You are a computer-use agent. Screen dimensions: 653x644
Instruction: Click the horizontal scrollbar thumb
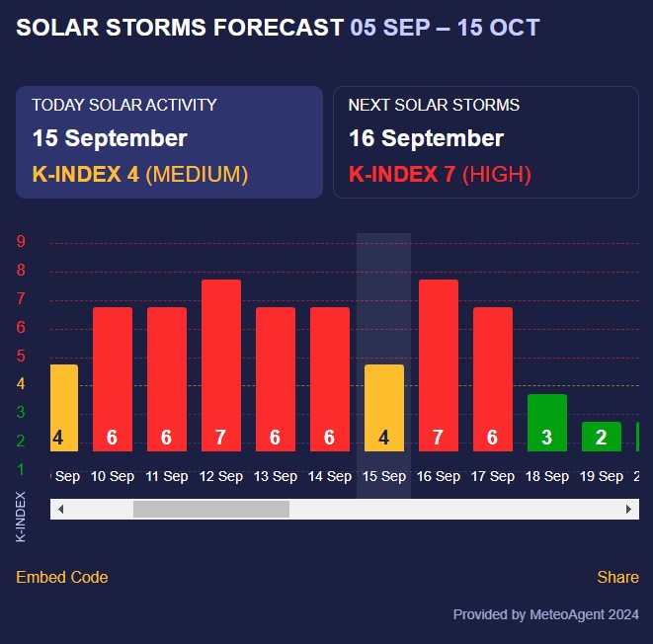(x=211, y=509)
